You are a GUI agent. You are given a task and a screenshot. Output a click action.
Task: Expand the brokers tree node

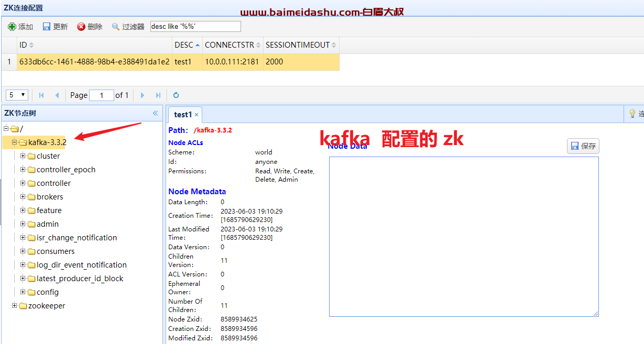23,196
